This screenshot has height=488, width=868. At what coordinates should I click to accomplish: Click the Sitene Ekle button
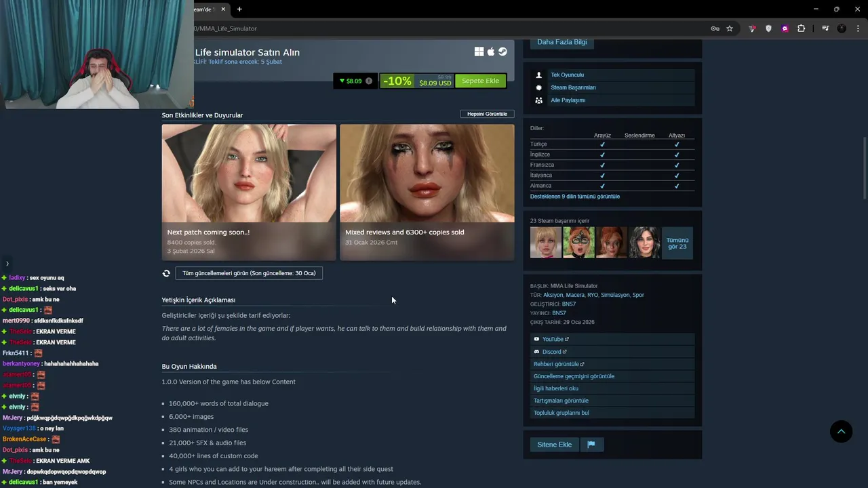(x=555, y=445)
